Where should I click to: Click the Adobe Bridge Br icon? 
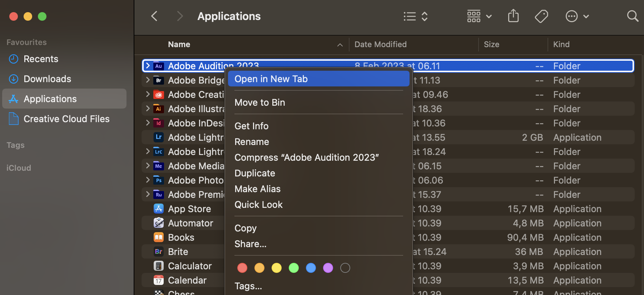point(158,80)
